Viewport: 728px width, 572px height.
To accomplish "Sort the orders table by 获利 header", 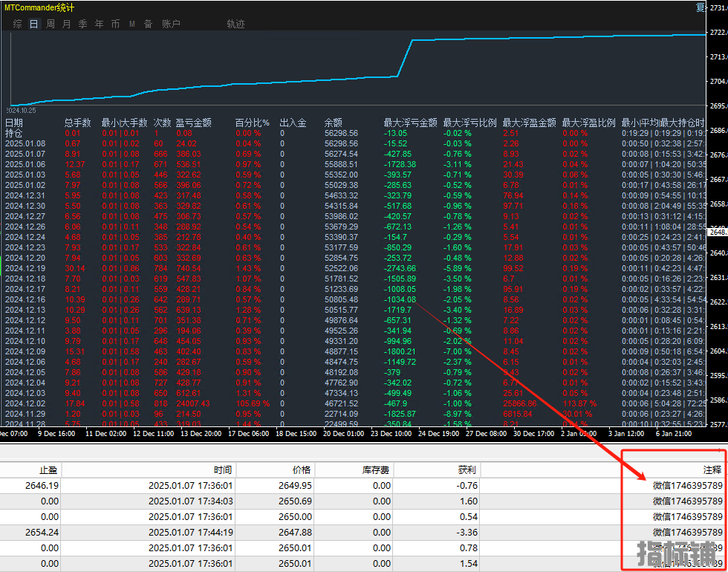I will click(467, 470).
